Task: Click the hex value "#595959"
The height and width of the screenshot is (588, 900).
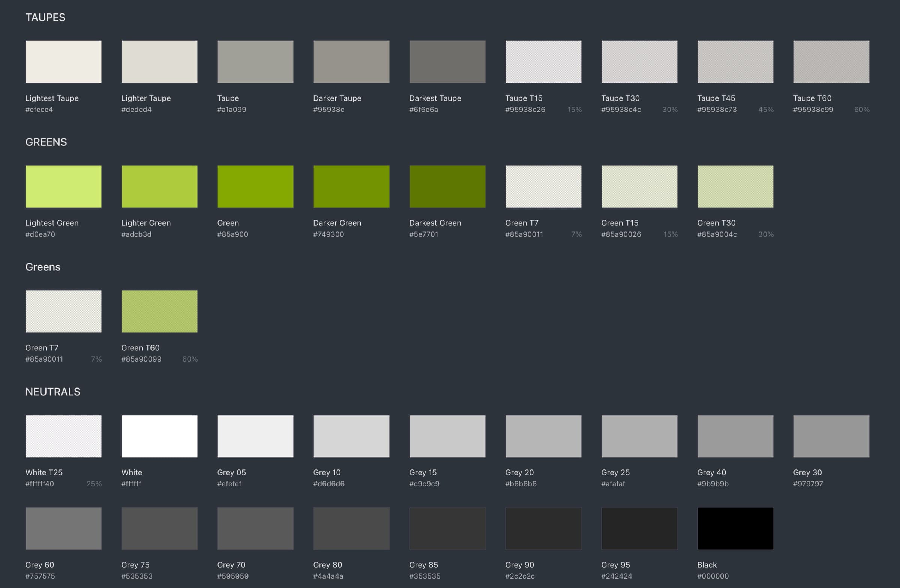Action: pos(233,576)
